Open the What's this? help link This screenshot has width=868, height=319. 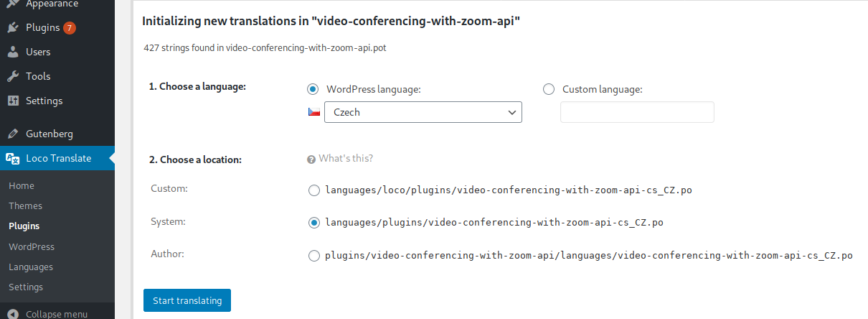click(346, 158)
